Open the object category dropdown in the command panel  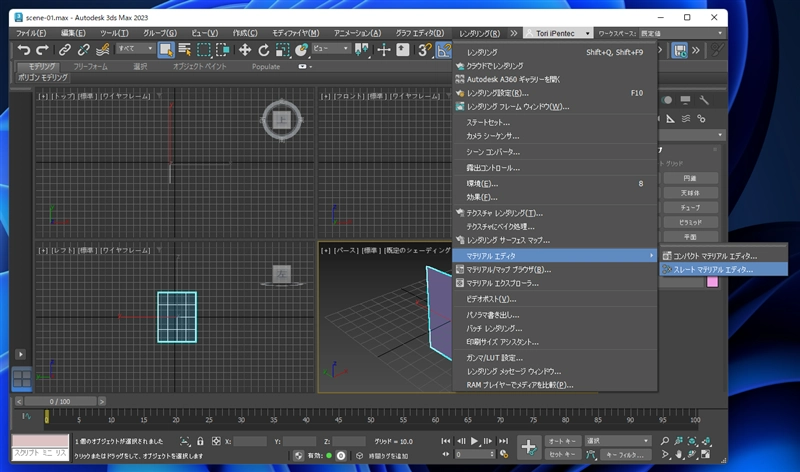click(x=691, y=135)
